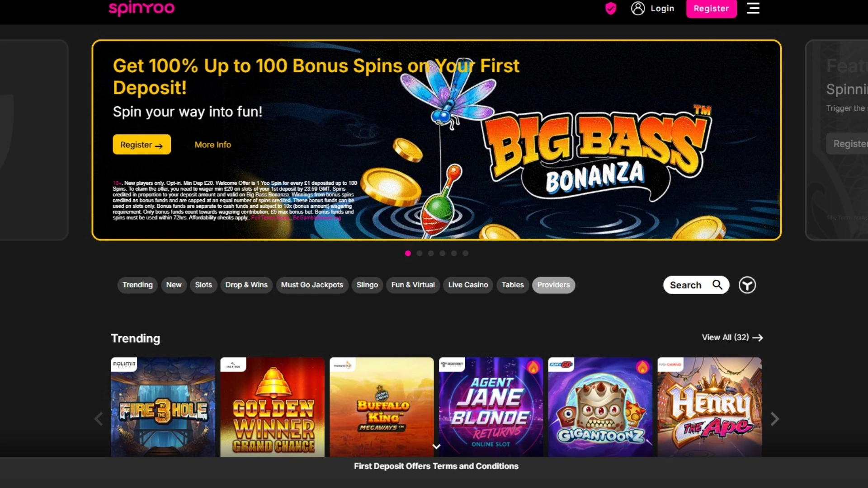The image size is (868, 488).
Task: Open the pink shield safety icon
Action: tap(611, 8)
